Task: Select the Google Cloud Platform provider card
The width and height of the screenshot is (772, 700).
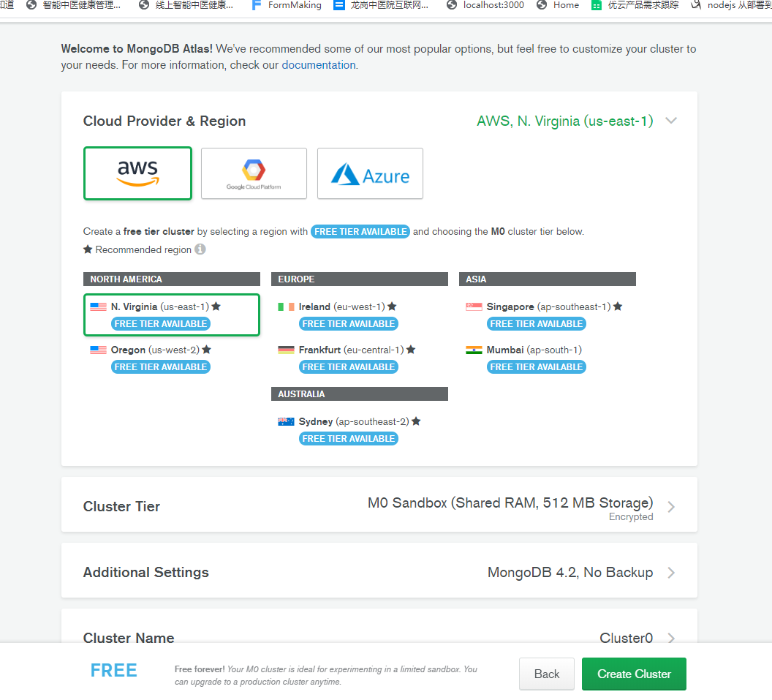Action: pyautogui.click(x=254, y=173)
